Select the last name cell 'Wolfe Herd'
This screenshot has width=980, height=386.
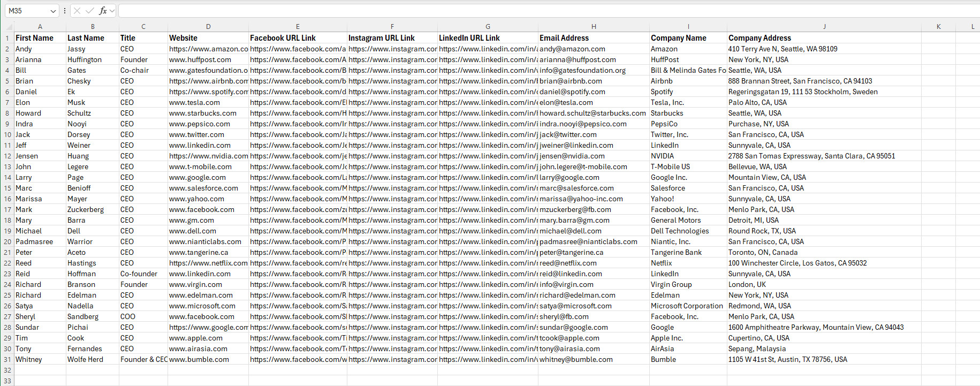pos(93,359)
